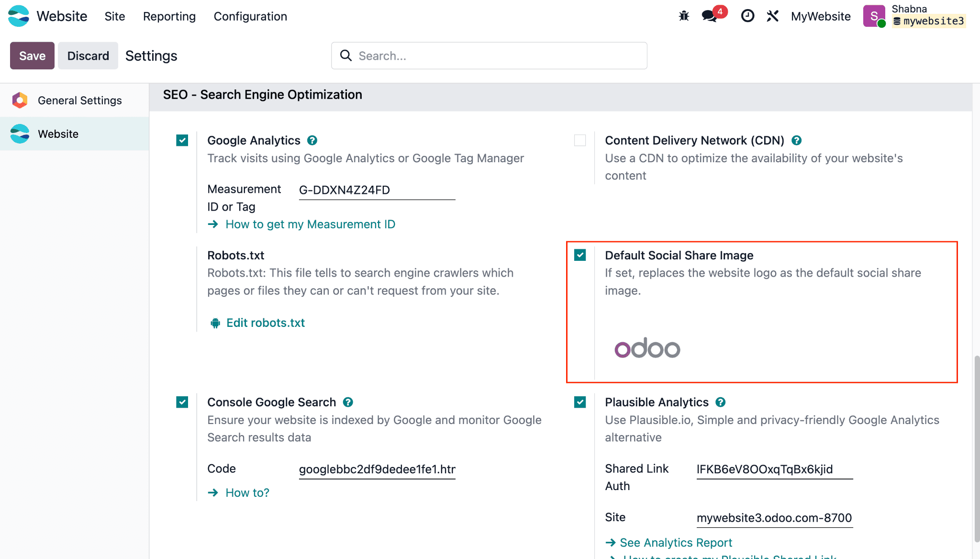Click CDN help question mark icon

pyautogui.click(x=796, y=140)
